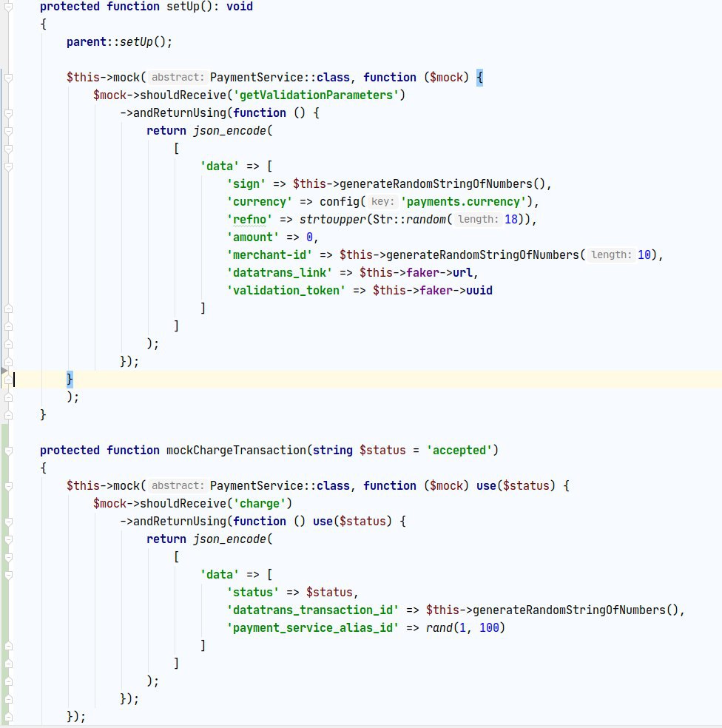
Task: Click the 'length:' hint before 18
Action: pyautogui.click(x=478, y=219)
